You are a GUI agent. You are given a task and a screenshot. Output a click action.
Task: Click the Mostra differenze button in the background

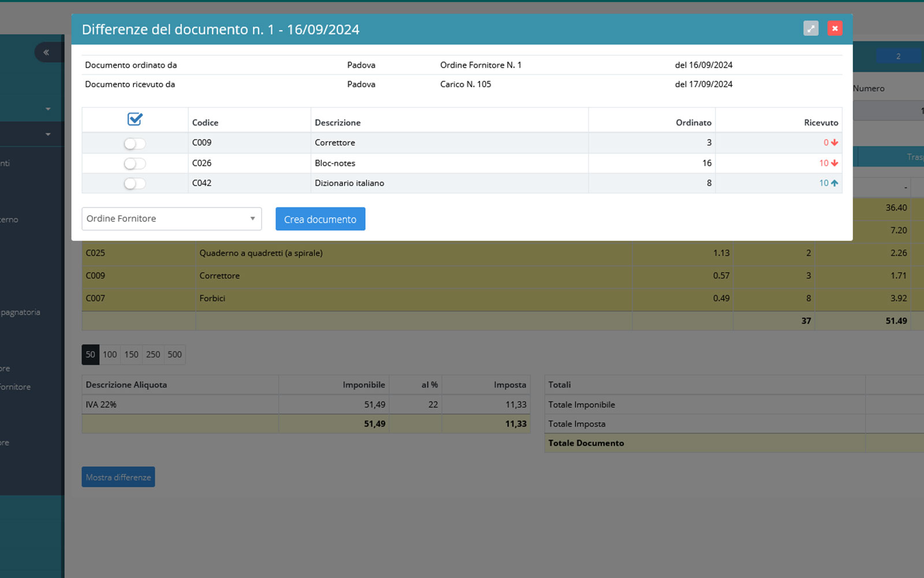click(118, 477)
